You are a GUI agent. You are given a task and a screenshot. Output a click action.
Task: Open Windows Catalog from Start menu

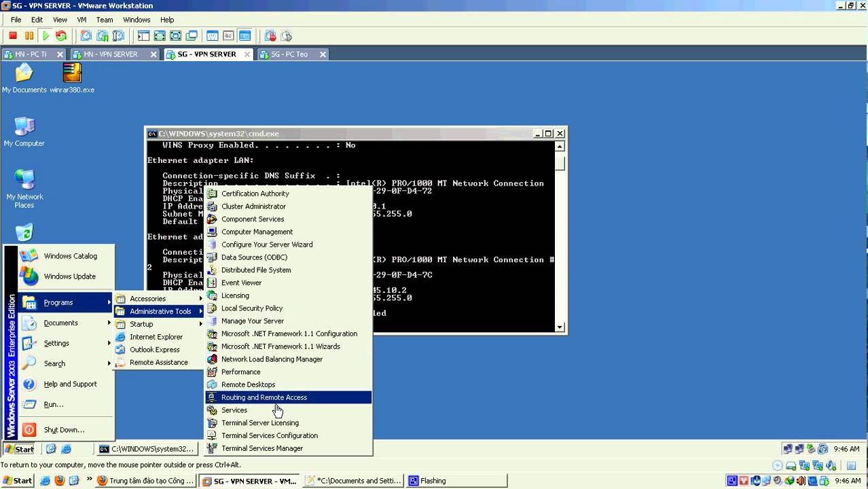pyautogui.click(x=66, y=256)
